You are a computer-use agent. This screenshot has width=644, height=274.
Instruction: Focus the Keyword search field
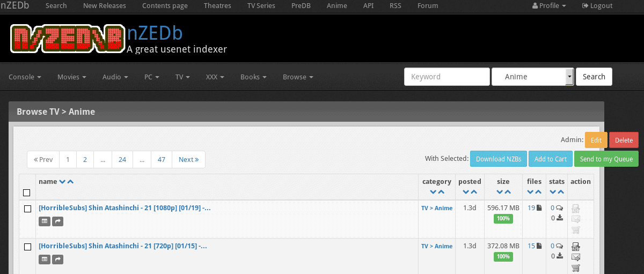[447, 77]
